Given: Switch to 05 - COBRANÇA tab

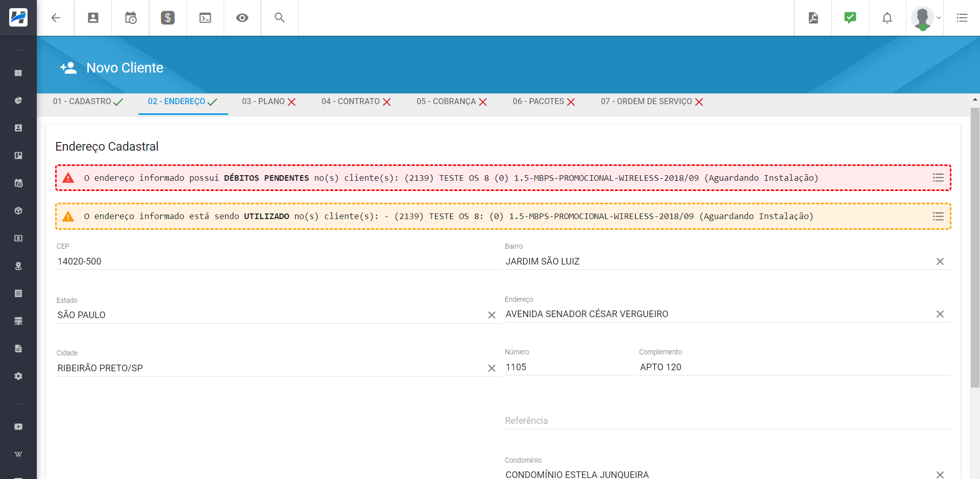Looking at the screenshot, I should (451, 102).
